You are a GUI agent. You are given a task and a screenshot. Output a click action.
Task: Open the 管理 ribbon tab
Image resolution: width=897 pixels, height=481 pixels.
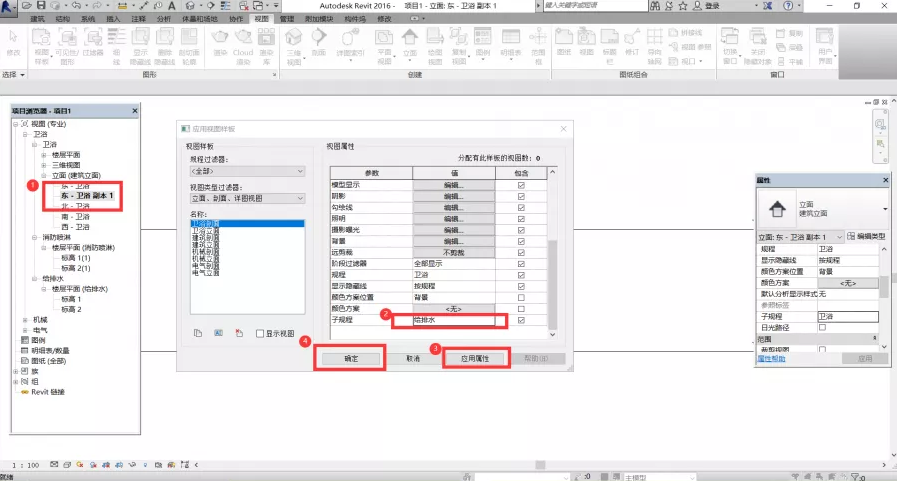tap(287, 19)
